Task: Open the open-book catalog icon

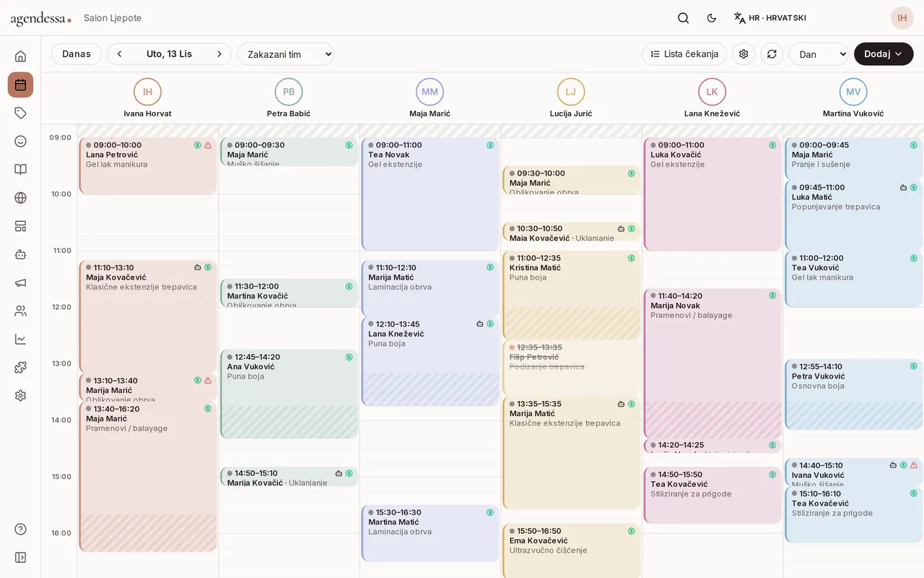Action: [x=20, y=169]
